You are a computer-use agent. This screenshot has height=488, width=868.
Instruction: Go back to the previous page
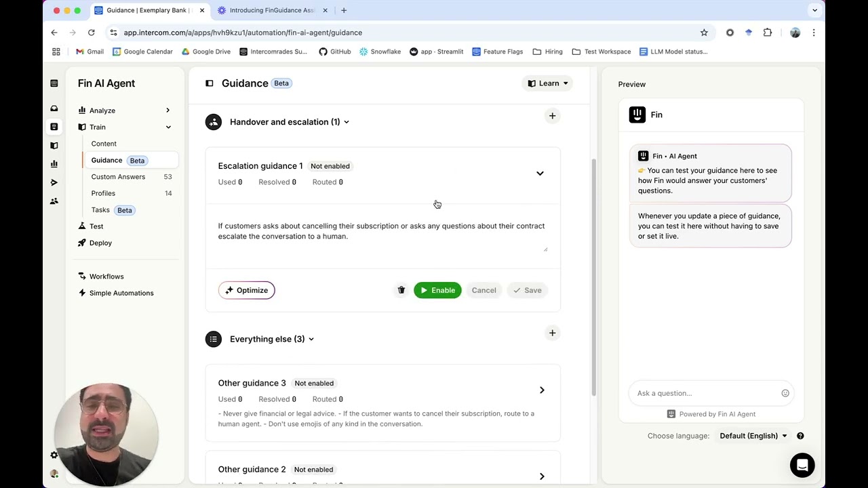tap(54, 33)
